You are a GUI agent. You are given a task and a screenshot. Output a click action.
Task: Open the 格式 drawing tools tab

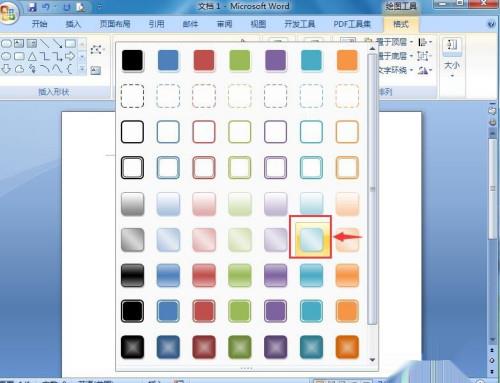click(x=401, y=24)
